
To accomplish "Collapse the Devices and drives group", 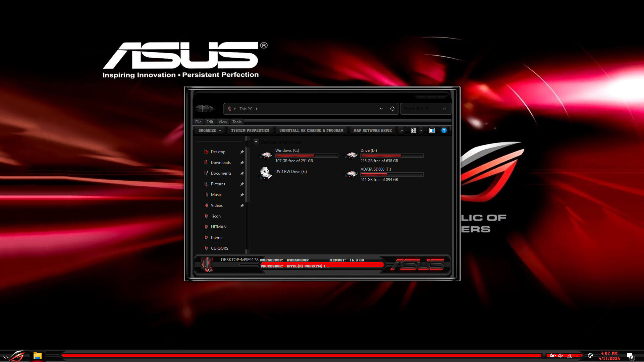I will click(x=256, y=142).
